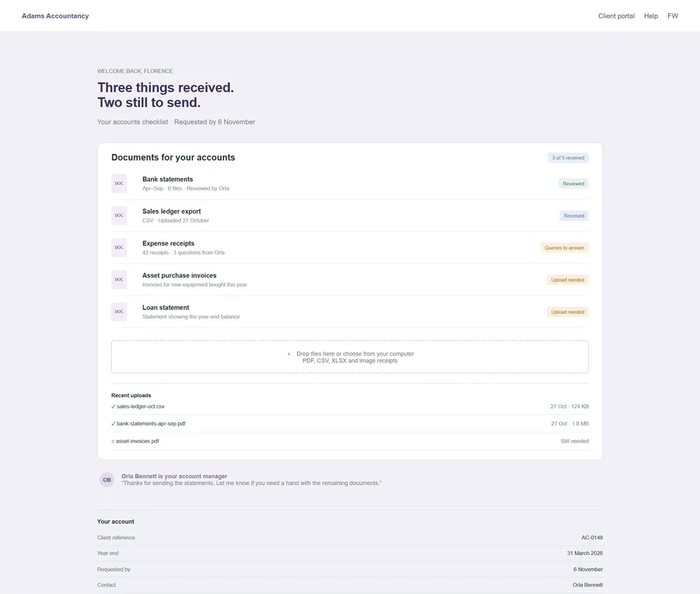Image resolution: width=700 pixels, height=594 pixels.
Task: Click the Recent uploads heading
Action: pos(131,396)
